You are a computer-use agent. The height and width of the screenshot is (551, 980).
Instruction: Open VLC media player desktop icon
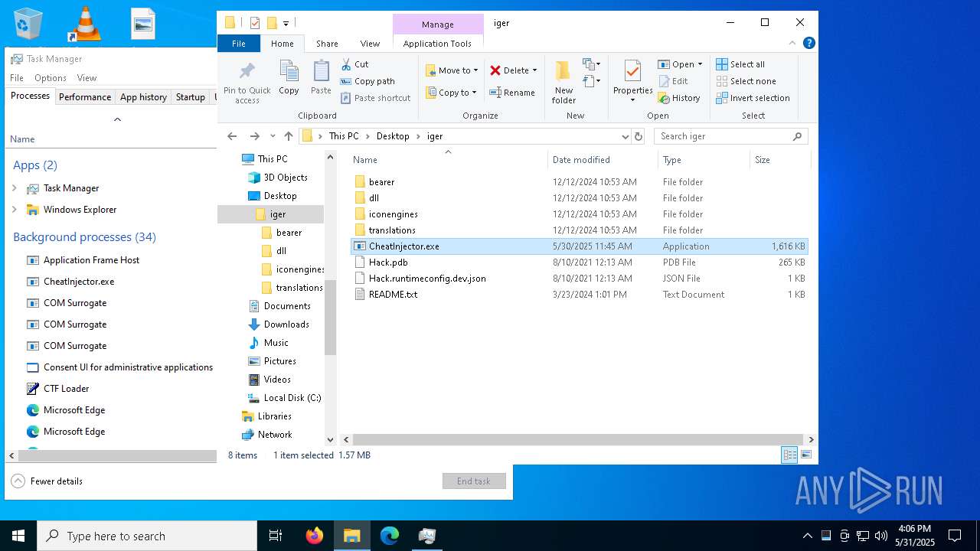point(86,23)
